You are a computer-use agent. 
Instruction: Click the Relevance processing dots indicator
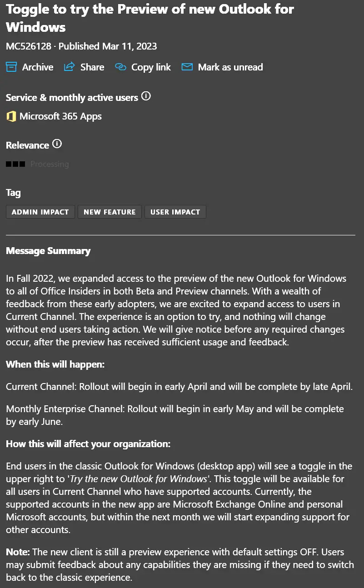[x=15, y=164]
